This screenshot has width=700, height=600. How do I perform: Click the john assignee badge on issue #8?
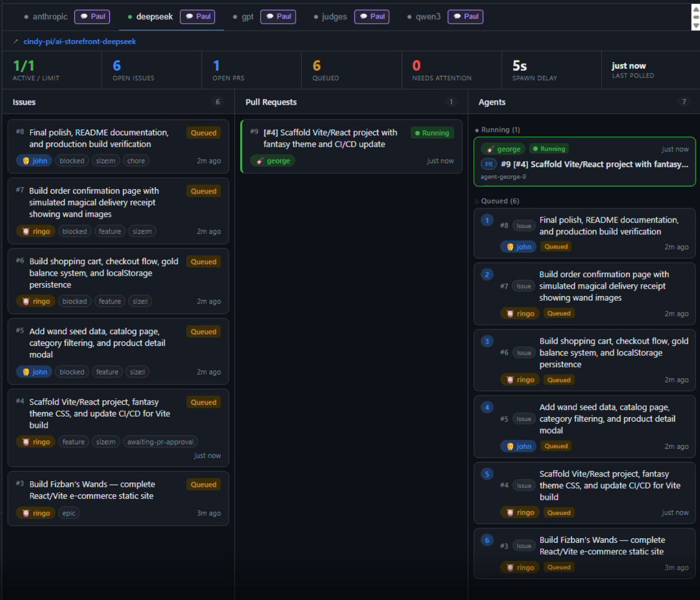coord(34,161)
